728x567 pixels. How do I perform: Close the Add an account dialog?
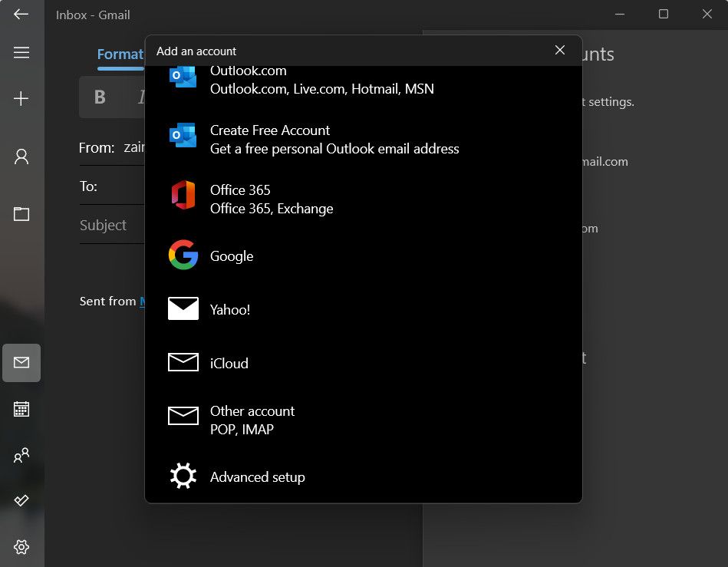(560, 50)
